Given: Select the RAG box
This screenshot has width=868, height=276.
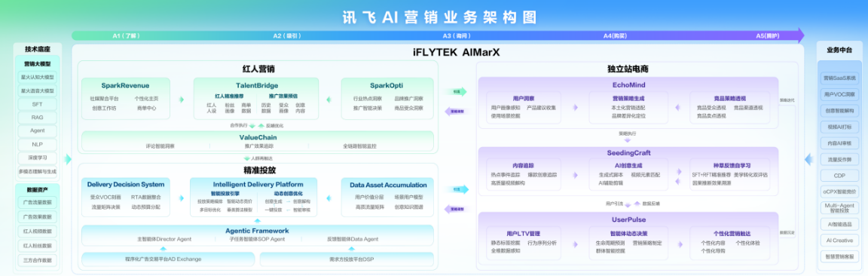Looking at the screenshot, I should pos(38,118).
